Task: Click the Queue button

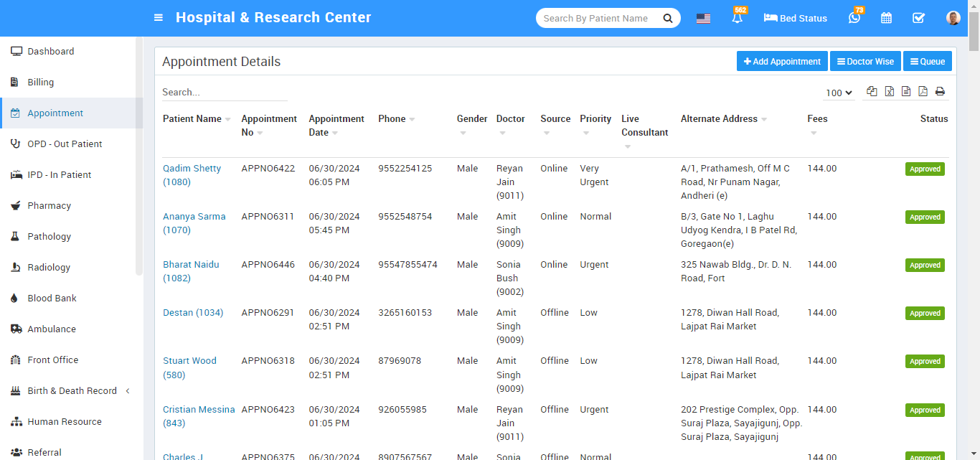Action: 927,62
